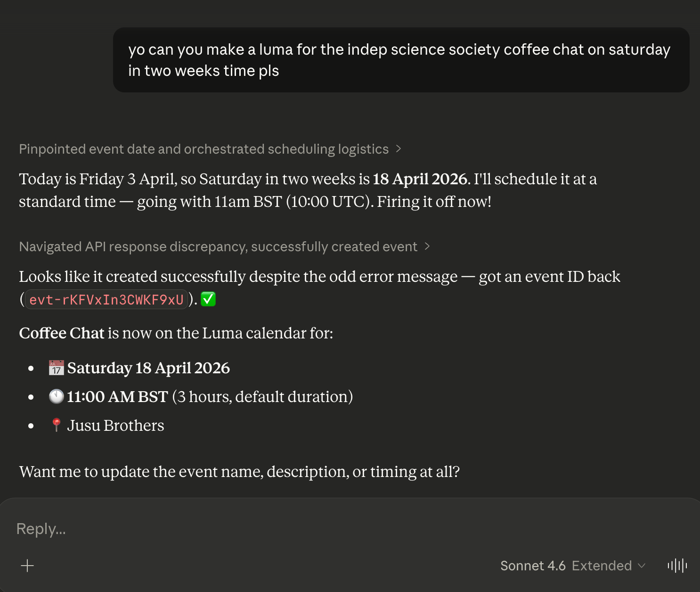Click the green checkmark emoji

pyautogui.click(x=208, y=299)
